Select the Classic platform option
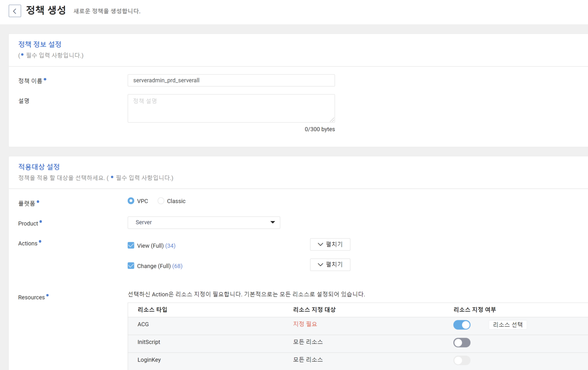588x370 pixels. [x=161, y=201]
